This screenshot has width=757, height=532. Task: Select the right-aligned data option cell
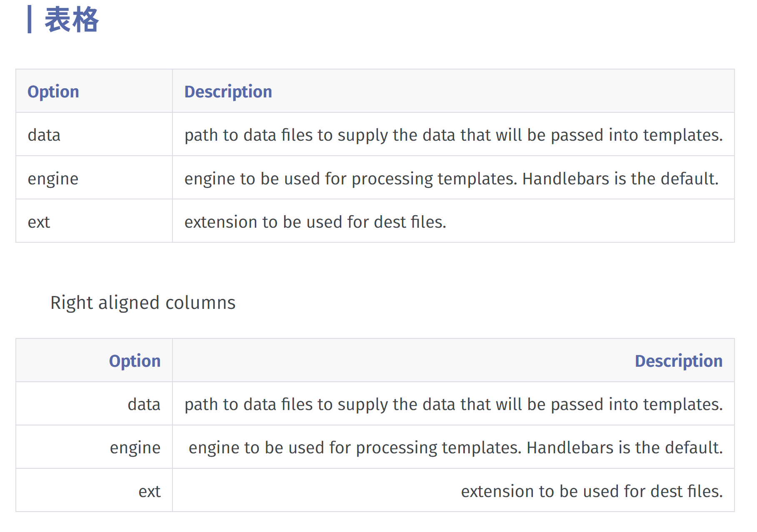pos(144,404)
